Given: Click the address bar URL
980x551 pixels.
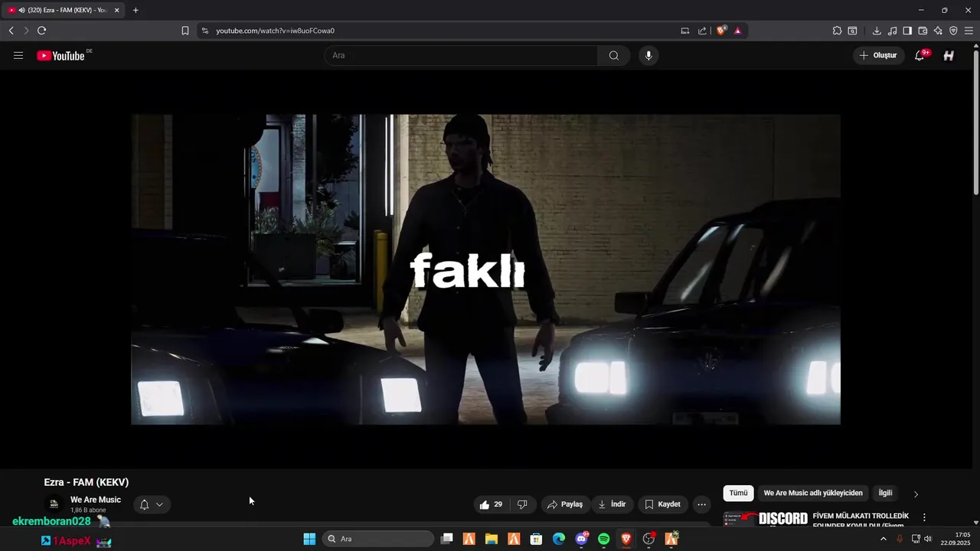Looking at the screenshot, I should (x=276, y=31).
